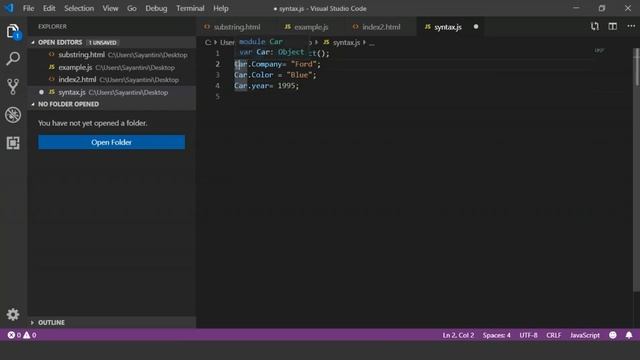This screenshot has width=640, height=360.
Task: Open substring.html in Open Editors list
Action: point(112,55)
